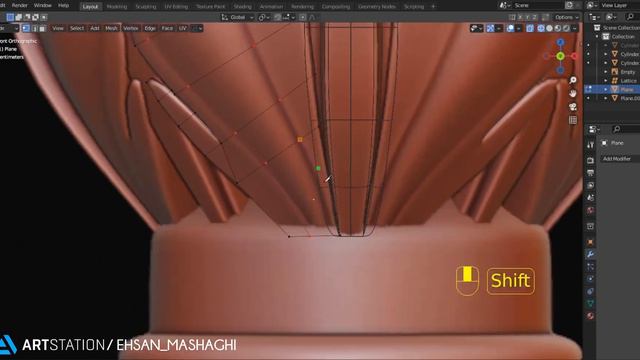Click the pan view hand icon
This screenshot has width=640, height=360.
click(573, 93)
